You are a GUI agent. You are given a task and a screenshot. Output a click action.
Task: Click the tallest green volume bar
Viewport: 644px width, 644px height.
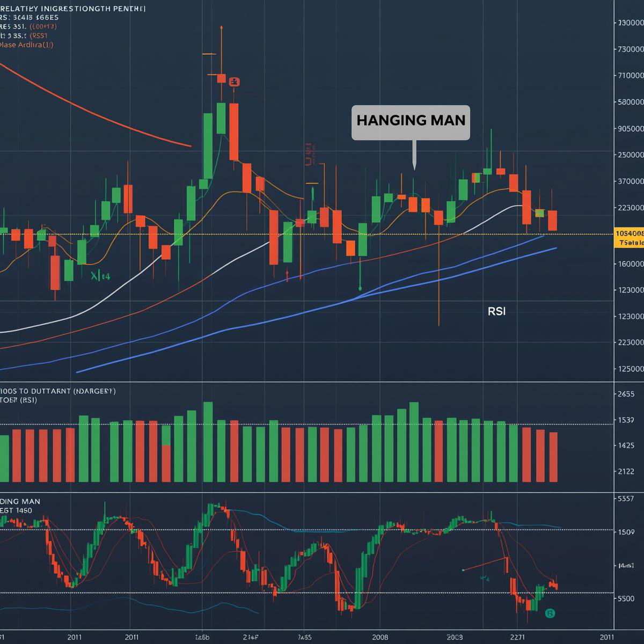[208, 442]
